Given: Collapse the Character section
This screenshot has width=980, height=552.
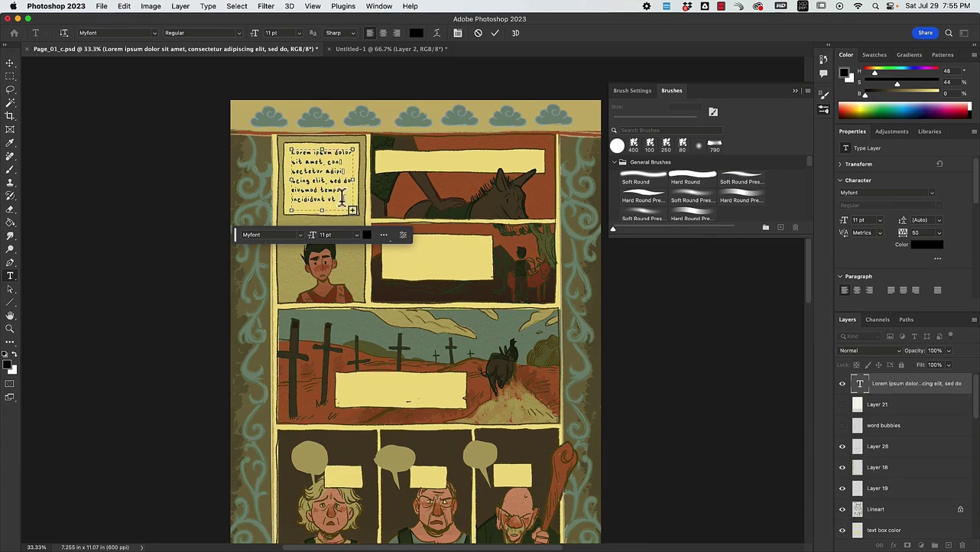Looking at the screenshot, I should click(840, 180).
